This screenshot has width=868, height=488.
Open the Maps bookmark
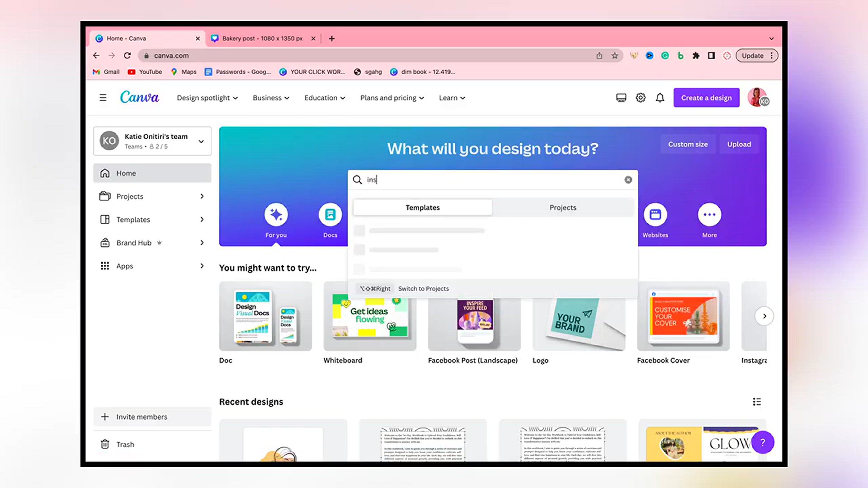(184, 72)
